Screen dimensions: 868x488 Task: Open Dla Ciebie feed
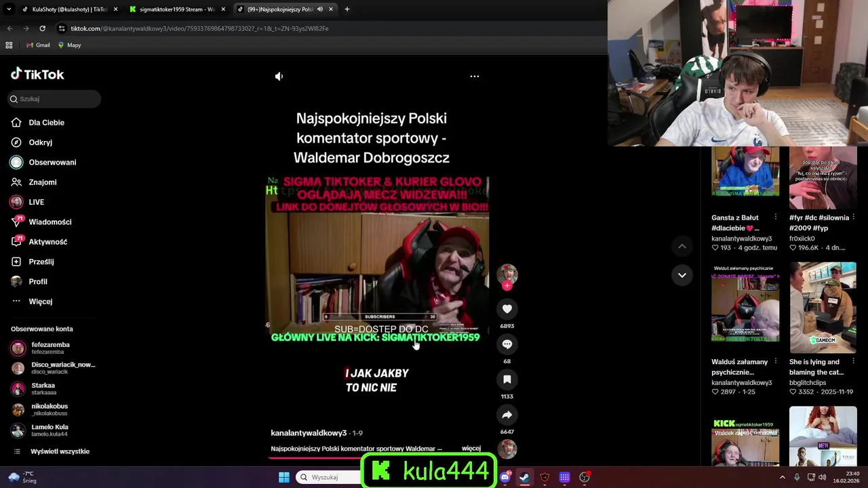click(x=46, y=123)
